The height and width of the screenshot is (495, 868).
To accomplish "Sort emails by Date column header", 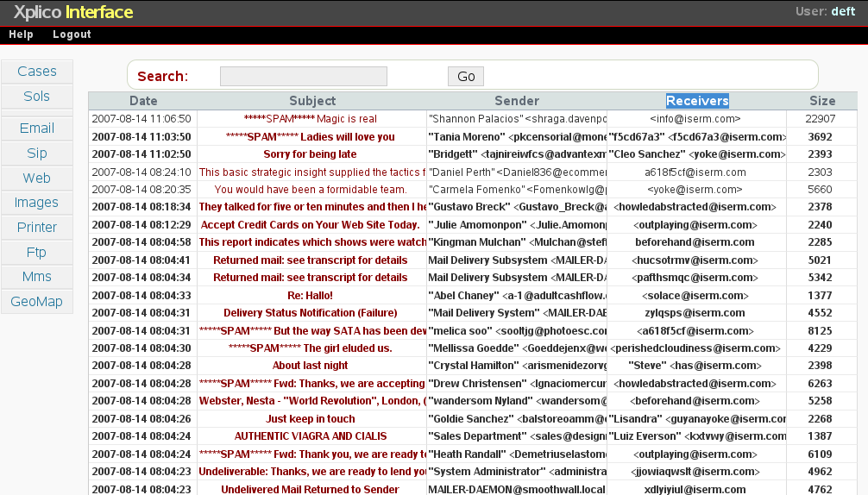I will click(x=143, y=101).
